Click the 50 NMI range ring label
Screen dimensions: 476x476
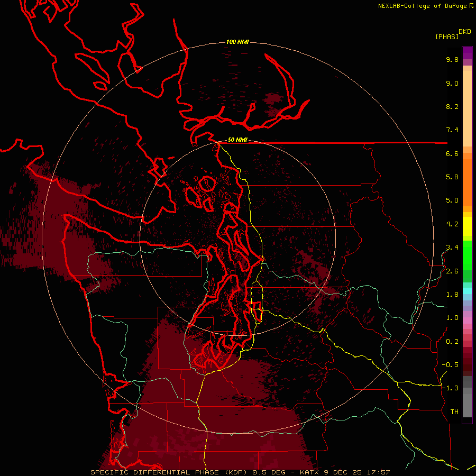tap(237, 140)
